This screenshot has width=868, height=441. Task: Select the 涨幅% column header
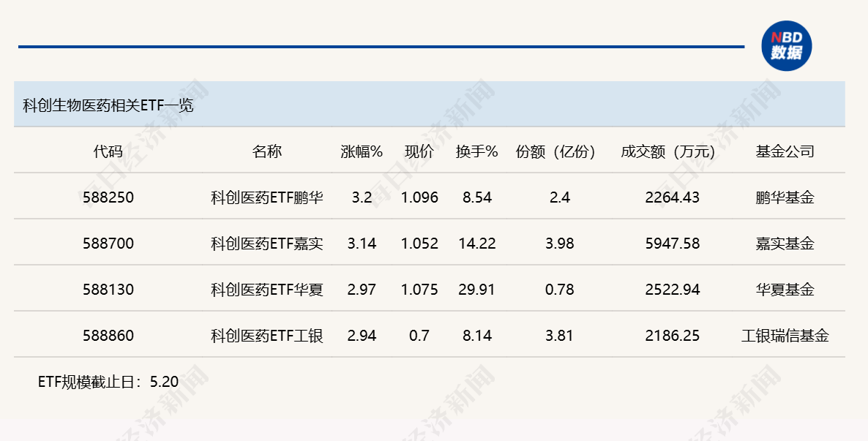[x=362, y=151]
